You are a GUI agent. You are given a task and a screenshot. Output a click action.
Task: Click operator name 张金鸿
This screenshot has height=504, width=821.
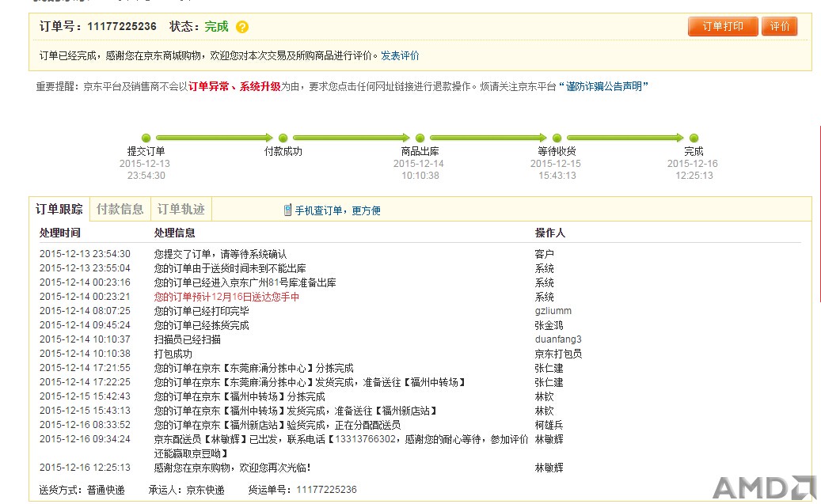tap(549, 325)
